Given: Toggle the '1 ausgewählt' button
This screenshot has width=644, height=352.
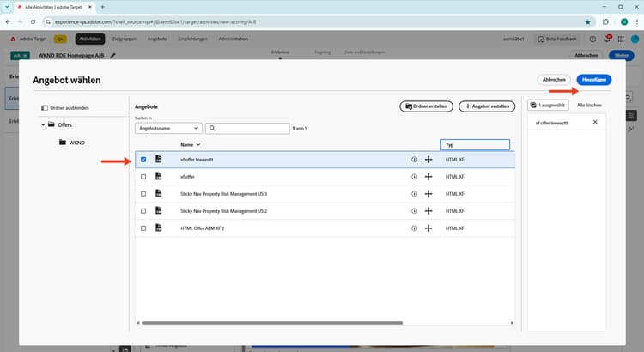Looking at the screenshot, I should pos(548,105).
